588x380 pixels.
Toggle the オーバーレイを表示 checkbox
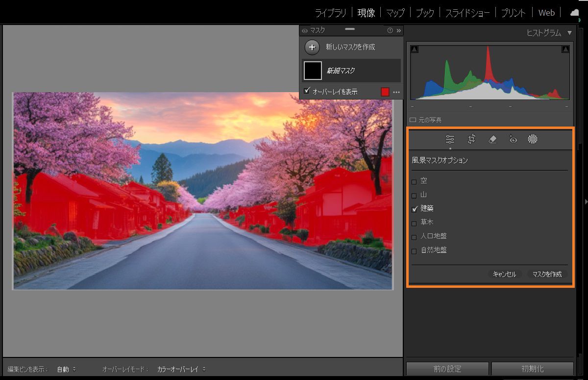[x=306, y=92]
